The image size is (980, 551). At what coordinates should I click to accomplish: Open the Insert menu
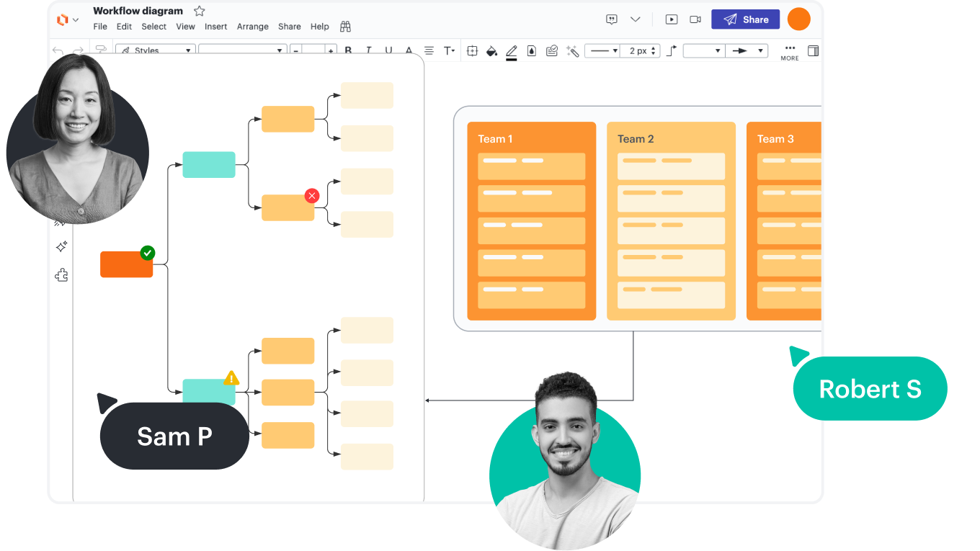click(215, 27)
